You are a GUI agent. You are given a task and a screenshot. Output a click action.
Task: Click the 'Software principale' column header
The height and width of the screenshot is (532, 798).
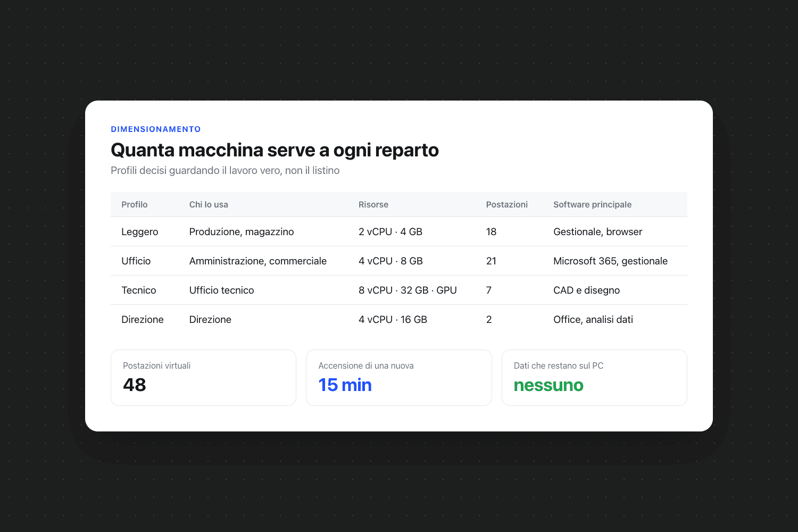[593, 204]
